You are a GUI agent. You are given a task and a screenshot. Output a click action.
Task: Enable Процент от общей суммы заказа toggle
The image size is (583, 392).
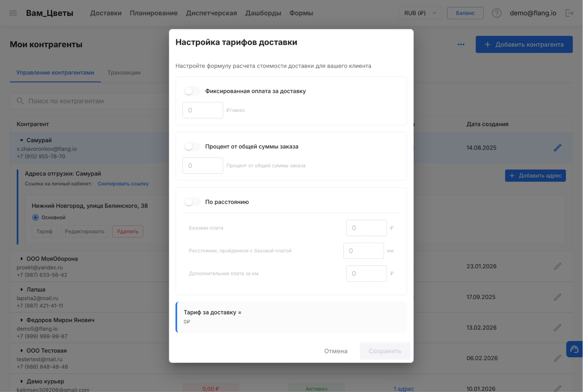[192, 146]
